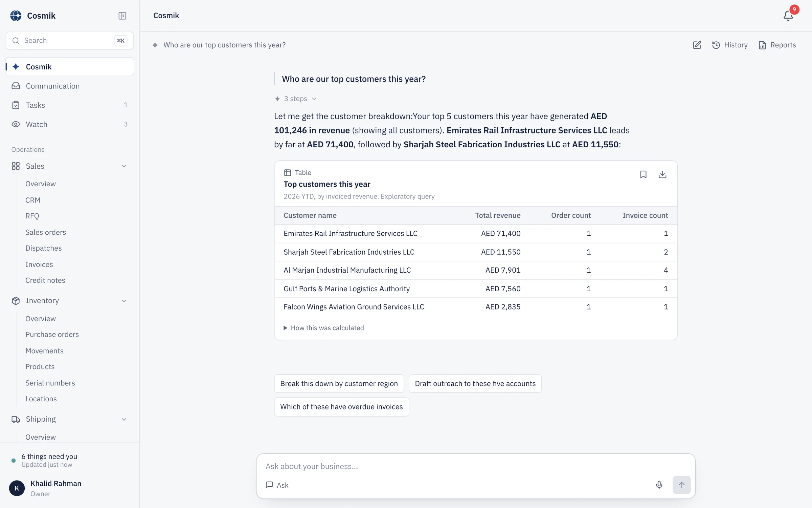The image size is (812, 508).
Task: Collapse the Sales section chevron
Action: tap(124, 166)
